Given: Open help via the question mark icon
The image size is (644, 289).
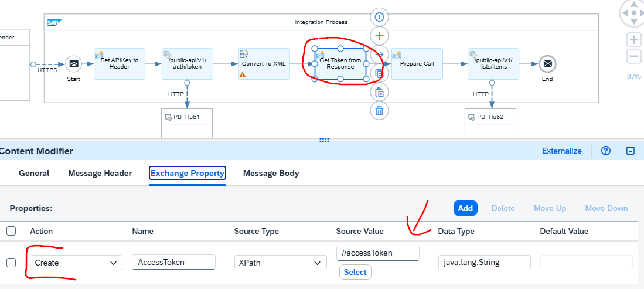Looking at the screenshot, I should tap(606, 151).
